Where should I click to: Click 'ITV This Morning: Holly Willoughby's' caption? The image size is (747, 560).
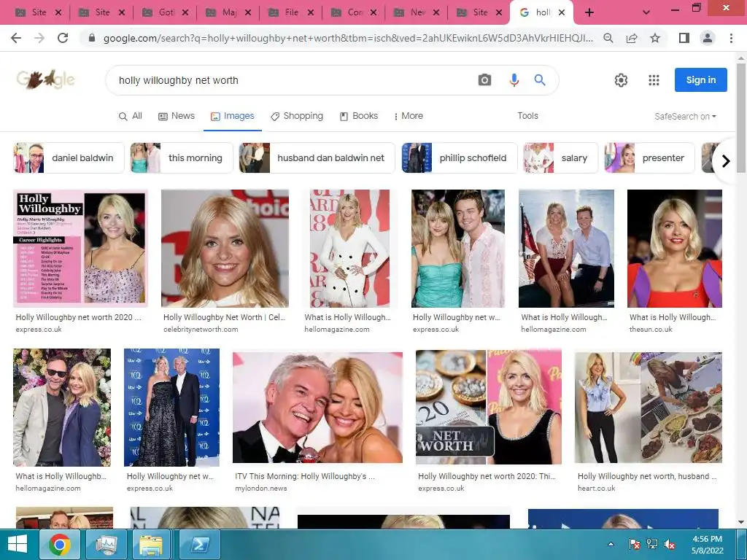305,476
